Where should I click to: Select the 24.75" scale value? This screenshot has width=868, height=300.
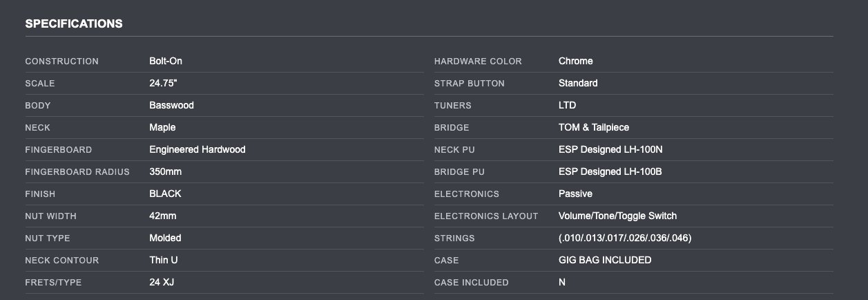click(x=164, y=83)
